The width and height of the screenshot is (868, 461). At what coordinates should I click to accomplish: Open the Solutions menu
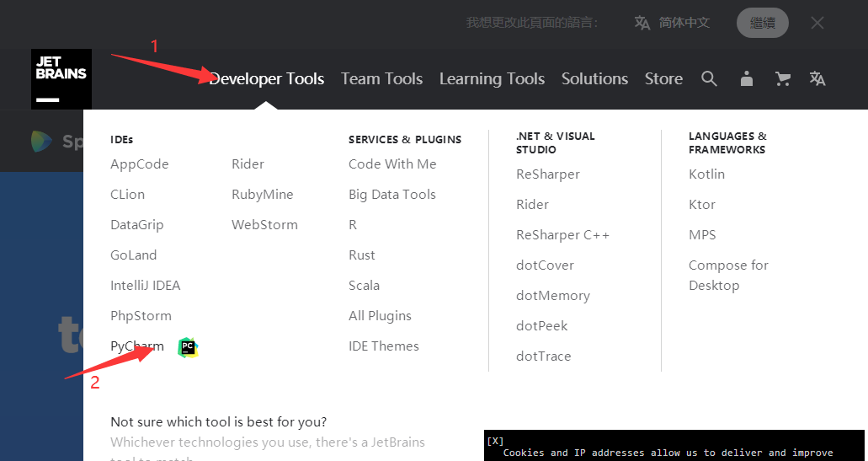[x=594, y=78]
